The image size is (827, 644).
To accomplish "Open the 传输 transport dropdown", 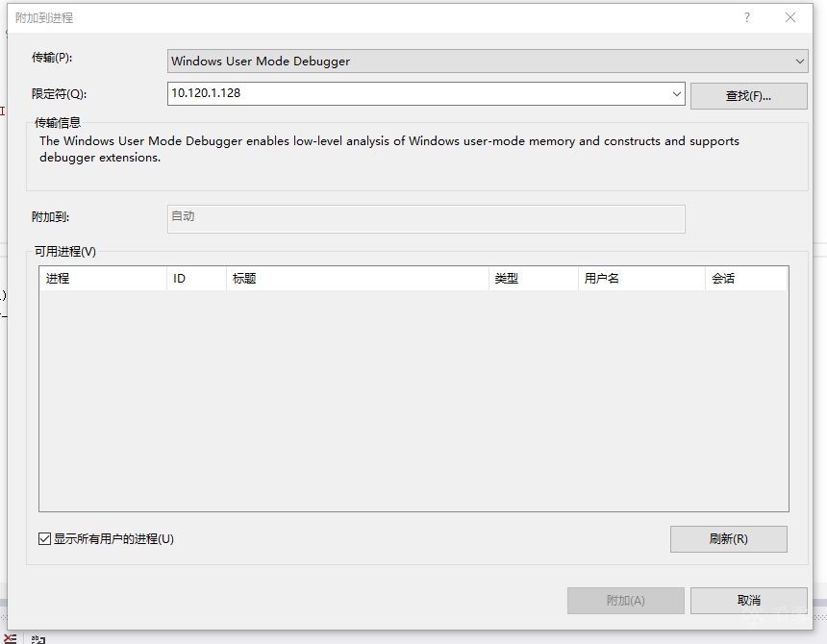I will 488,62.
